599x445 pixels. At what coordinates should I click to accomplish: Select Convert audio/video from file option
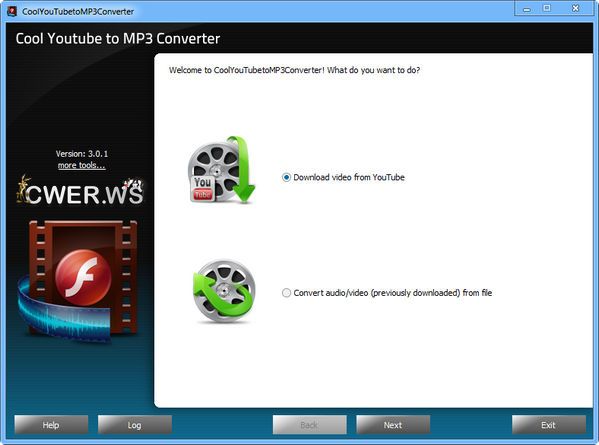click(x=286, y=293)
